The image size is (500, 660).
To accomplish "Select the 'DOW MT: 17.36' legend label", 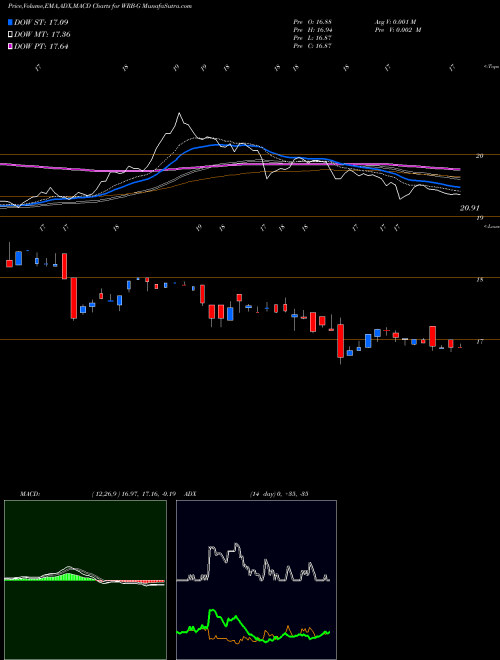I will (42, 35).
